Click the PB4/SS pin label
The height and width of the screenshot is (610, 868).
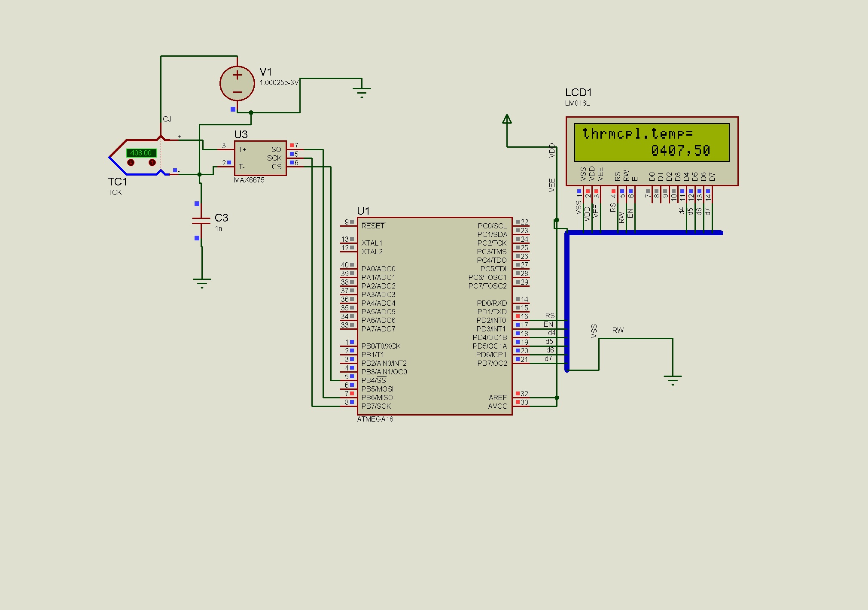(x=374, y=380)
